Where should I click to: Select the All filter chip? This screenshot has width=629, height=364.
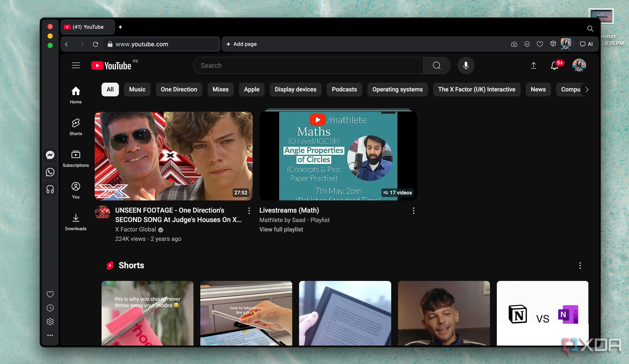(110, 89)
